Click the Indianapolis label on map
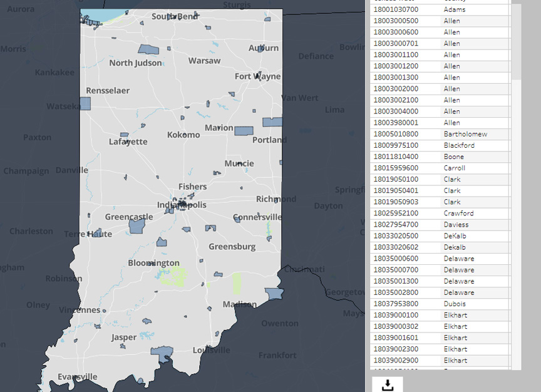 coord(182,205)
